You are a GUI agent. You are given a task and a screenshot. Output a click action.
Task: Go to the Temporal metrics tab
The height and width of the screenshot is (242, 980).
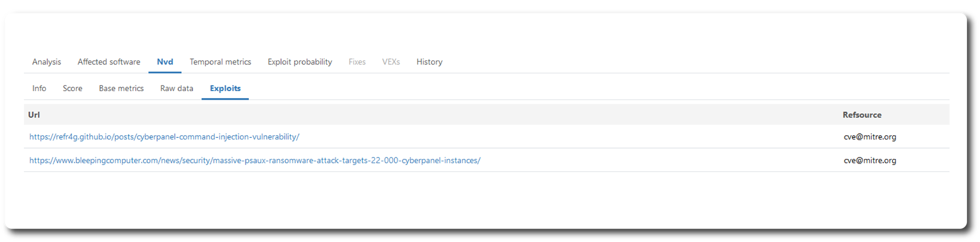click(220, 62)
